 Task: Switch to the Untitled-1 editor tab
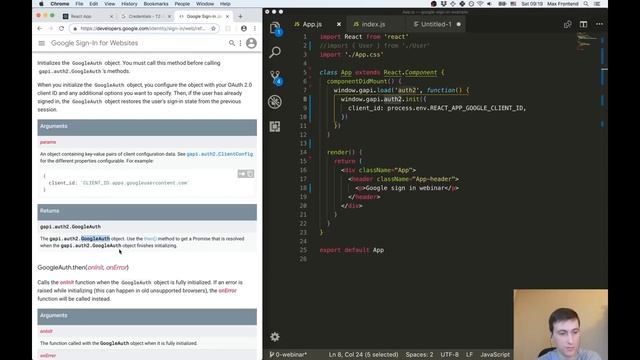[x=437, y=24]
